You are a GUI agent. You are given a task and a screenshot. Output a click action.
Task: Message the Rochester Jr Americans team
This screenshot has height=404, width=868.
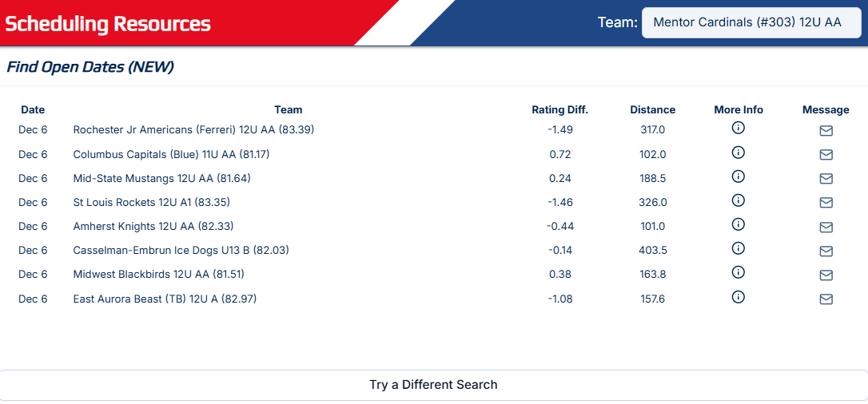point(826,131)
